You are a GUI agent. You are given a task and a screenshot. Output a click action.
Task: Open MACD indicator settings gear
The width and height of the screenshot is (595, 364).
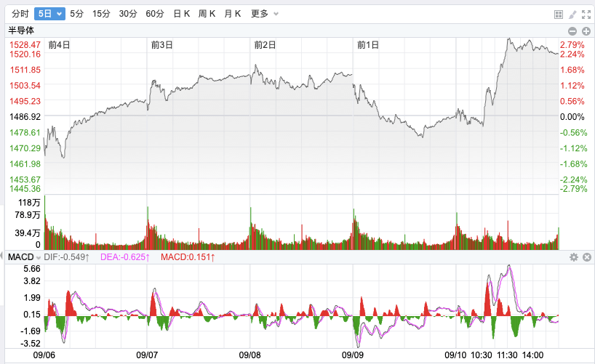573,257
